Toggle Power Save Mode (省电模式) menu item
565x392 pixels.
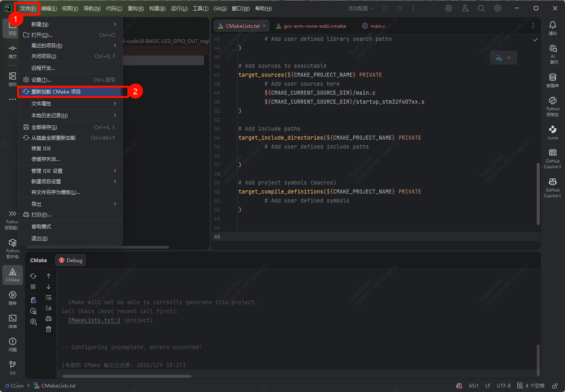41,227
